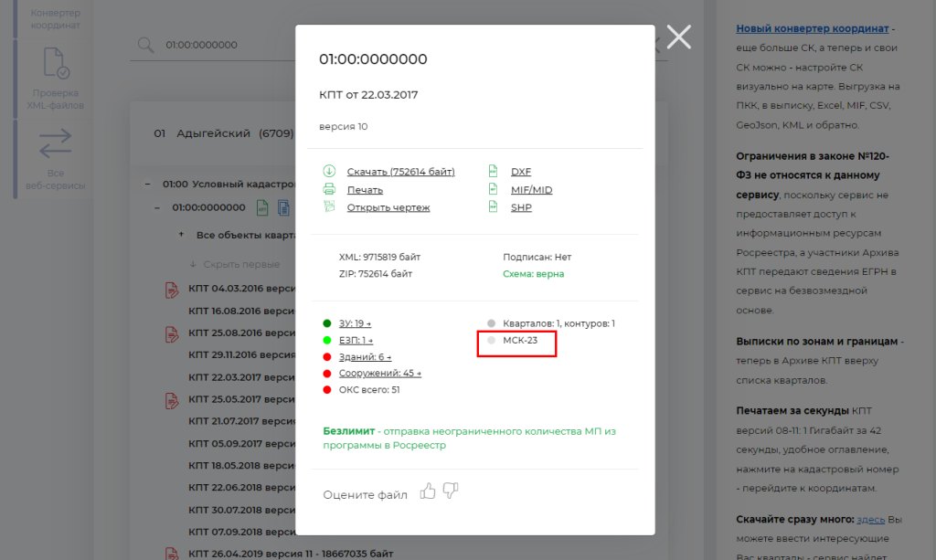Click the download icon beside Скачать

(x=329, y=172)
